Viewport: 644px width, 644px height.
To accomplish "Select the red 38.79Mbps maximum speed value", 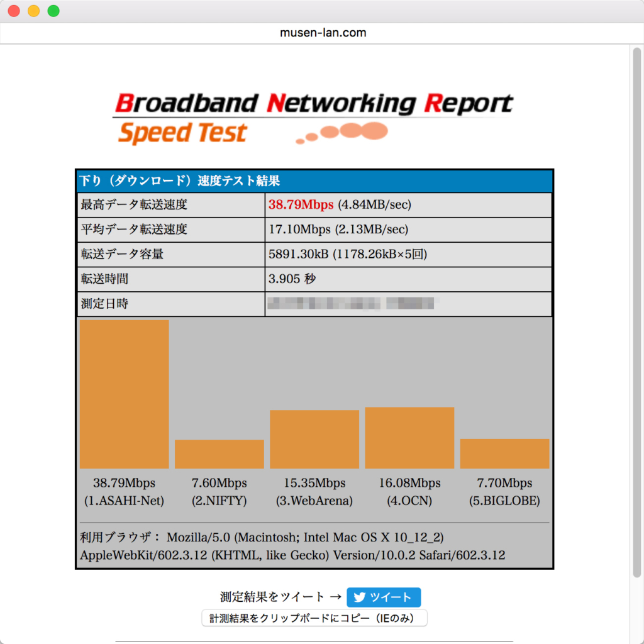I will click(301, 204).
